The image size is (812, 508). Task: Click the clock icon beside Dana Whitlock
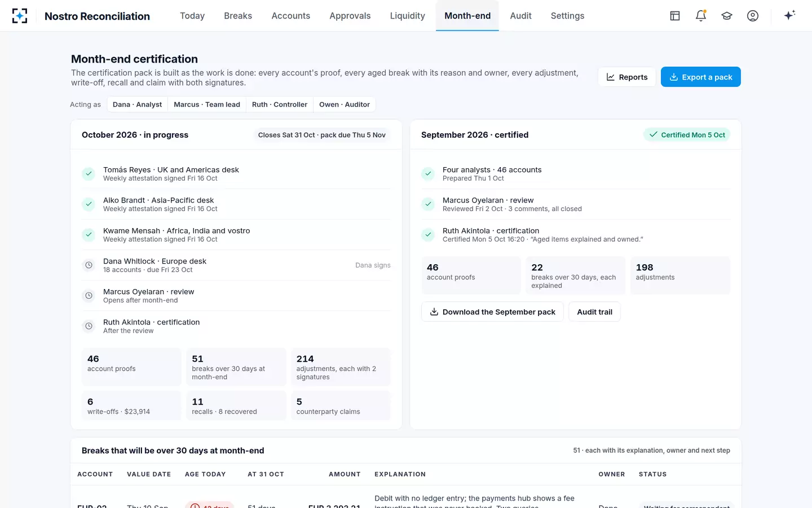89,265
